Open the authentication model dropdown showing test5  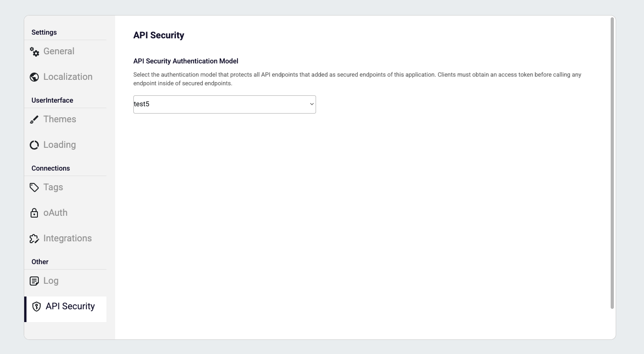(224, 104)
